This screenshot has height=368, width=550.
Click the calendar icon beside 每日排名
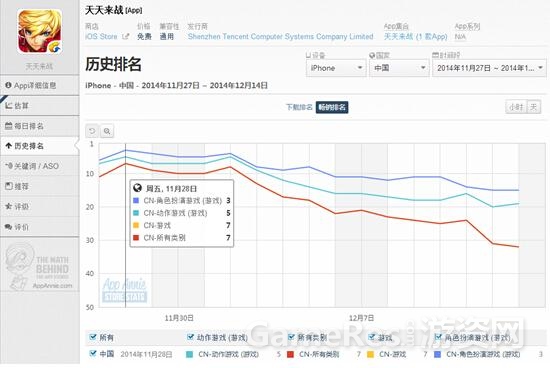pos(9,126)
